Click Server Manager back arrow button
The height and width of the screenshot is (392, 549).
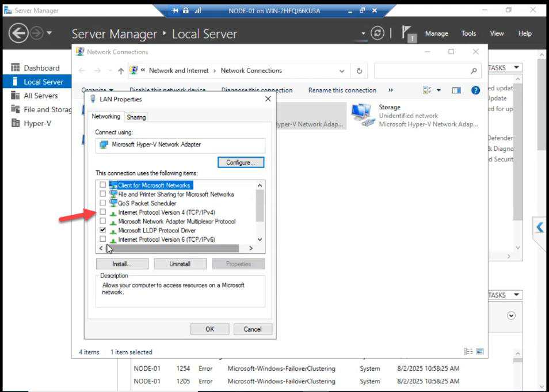click(18, 33)
